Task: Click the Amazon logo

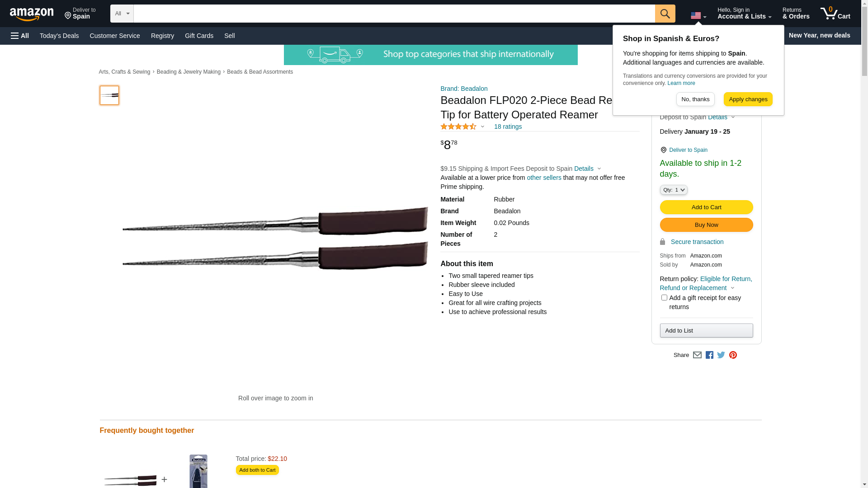Action: point(32,14)
